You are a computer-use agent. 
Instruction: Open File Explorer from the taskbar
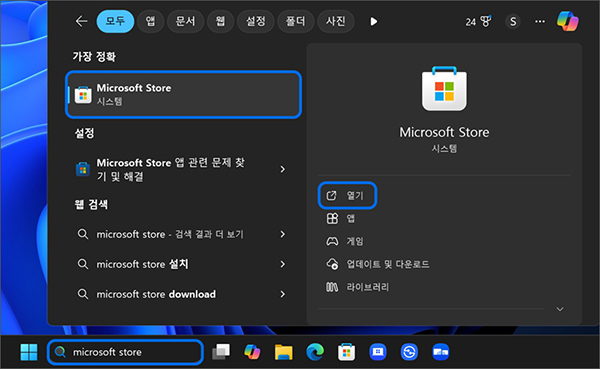(284, 352)
